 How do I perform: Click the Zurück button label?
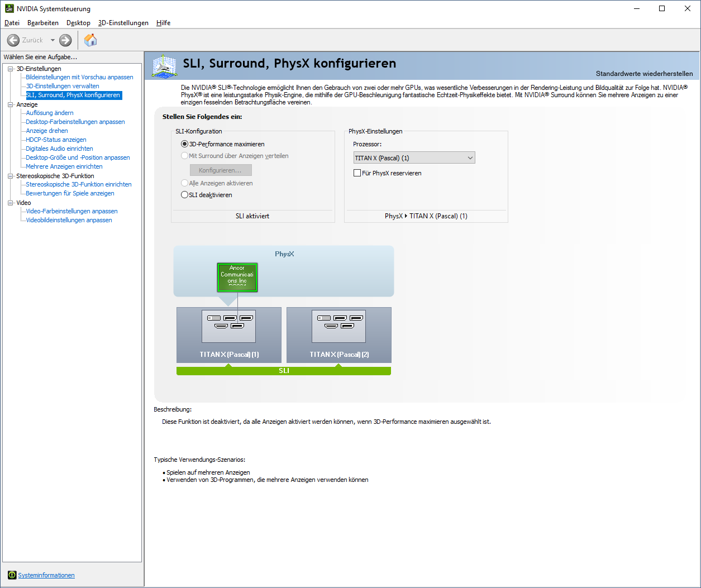point(32,40)
